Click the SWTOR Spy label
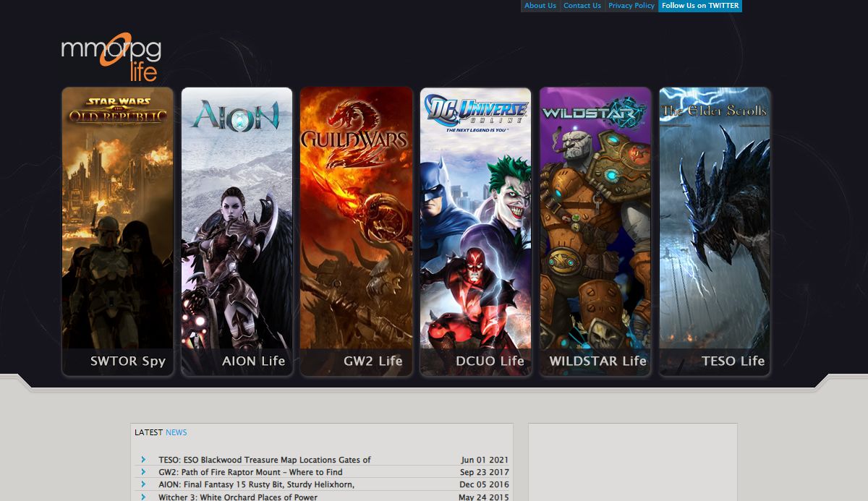 point(128,361)
